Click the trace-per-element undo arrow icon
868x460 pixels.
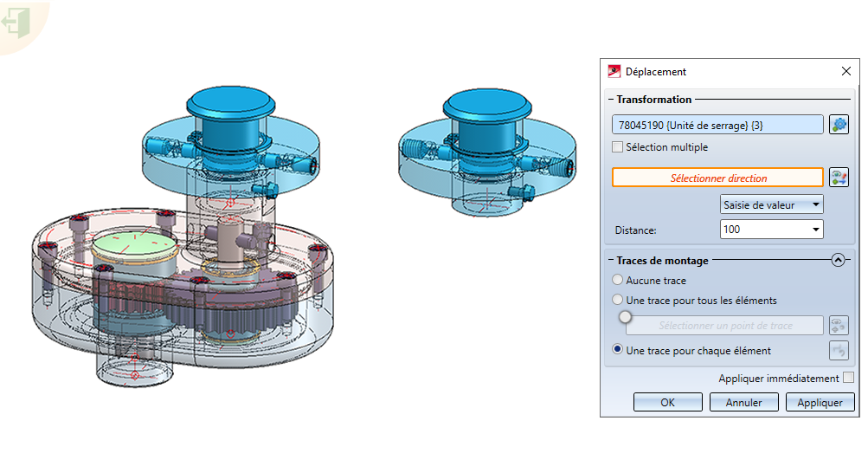click(839, 351)
